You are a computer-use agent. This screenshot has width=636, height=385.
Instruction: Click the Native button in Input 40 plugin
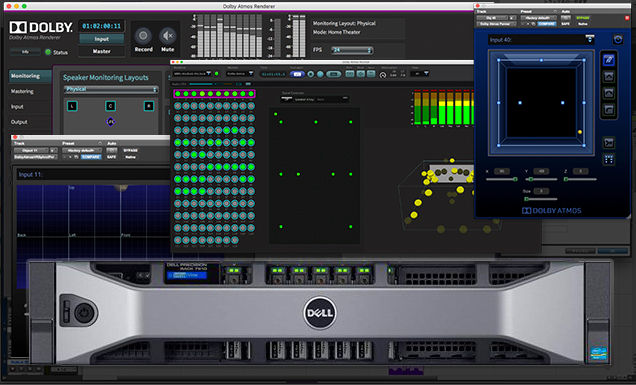point(582,24)
